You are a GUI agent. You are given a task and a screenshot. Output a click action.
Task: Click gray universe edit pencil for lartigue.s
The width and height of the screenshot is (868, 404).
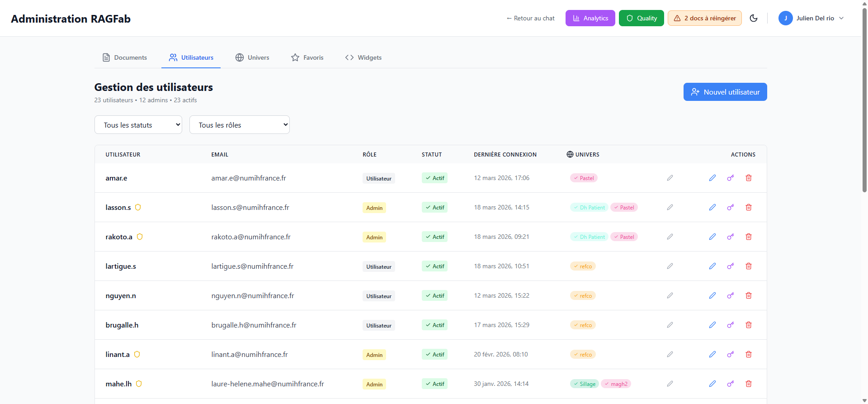(670, 266)
